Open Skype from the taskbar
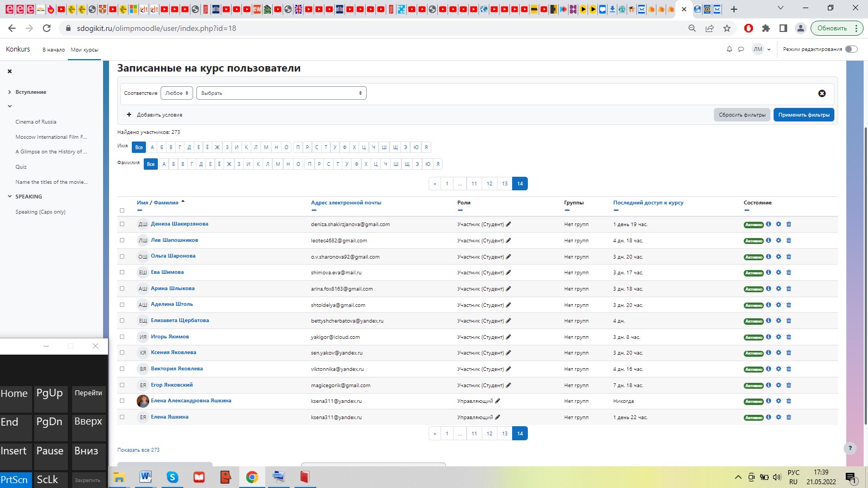 click(173, 477)
